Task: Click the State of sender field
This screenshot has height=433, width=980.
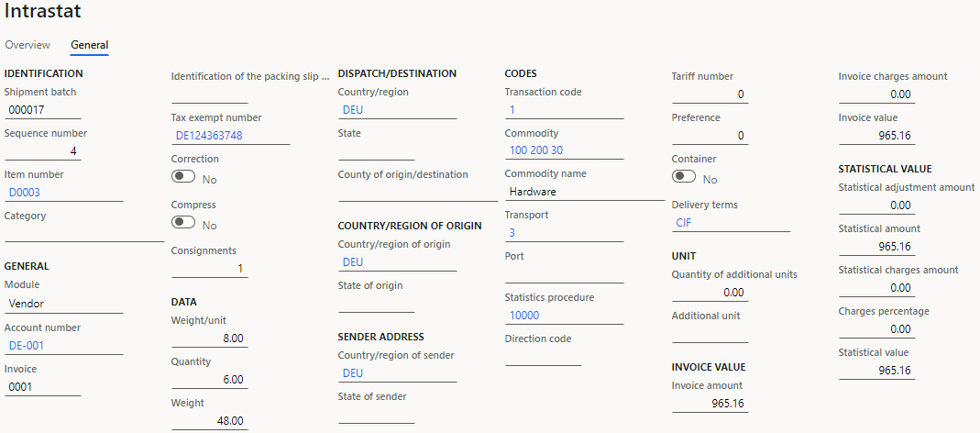Action: [x=376, y=415]
